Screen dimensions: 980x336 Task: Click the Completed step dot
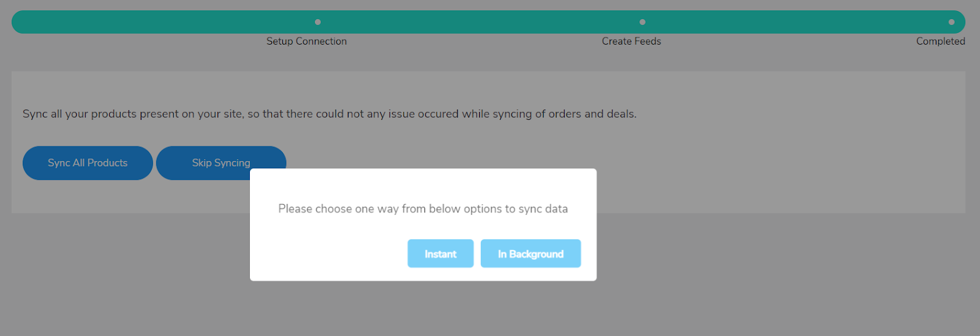coord(951,22)
